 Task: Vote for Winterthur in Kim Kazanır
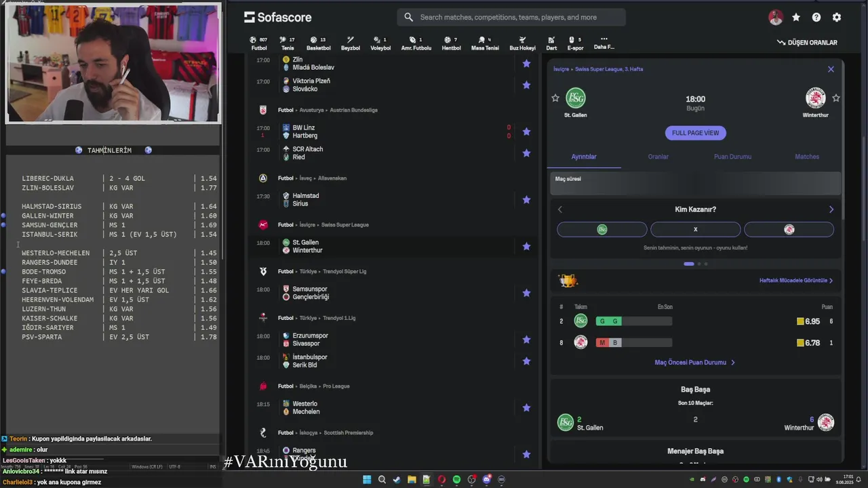coord(789,230)
